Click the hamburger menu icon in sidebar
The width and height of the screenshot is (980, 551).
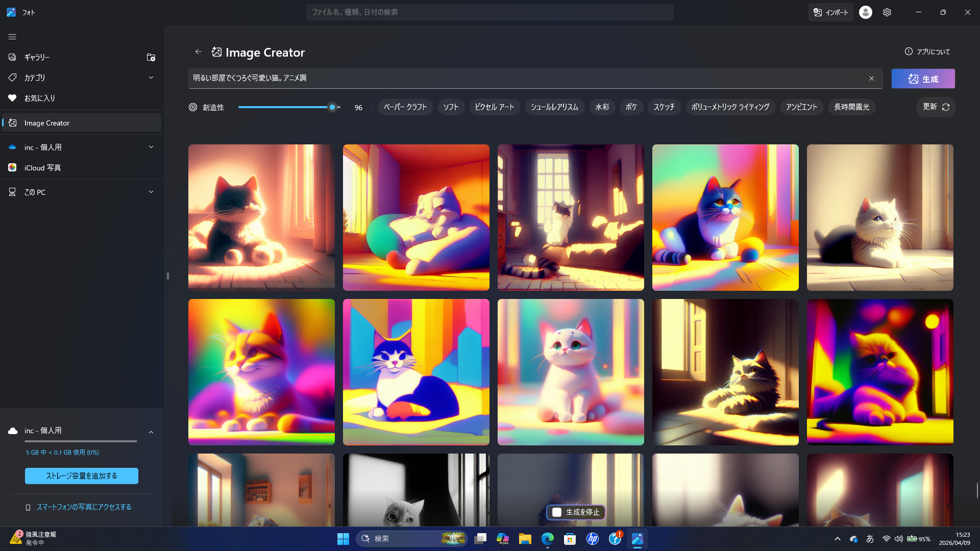tap(12, 37)
